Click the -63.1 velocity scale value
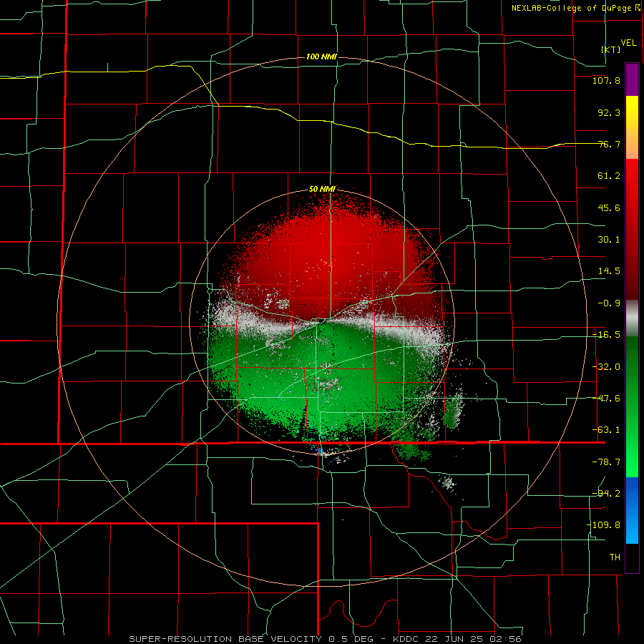The width and height of the screenshot is (644, 644). coord(606,430)
